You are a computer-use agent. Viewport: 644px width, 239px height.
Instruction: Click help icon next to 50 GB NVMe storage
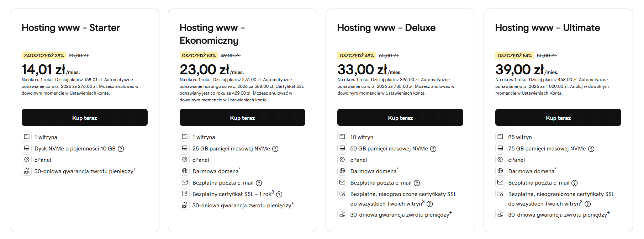click(x=433, y=149)
